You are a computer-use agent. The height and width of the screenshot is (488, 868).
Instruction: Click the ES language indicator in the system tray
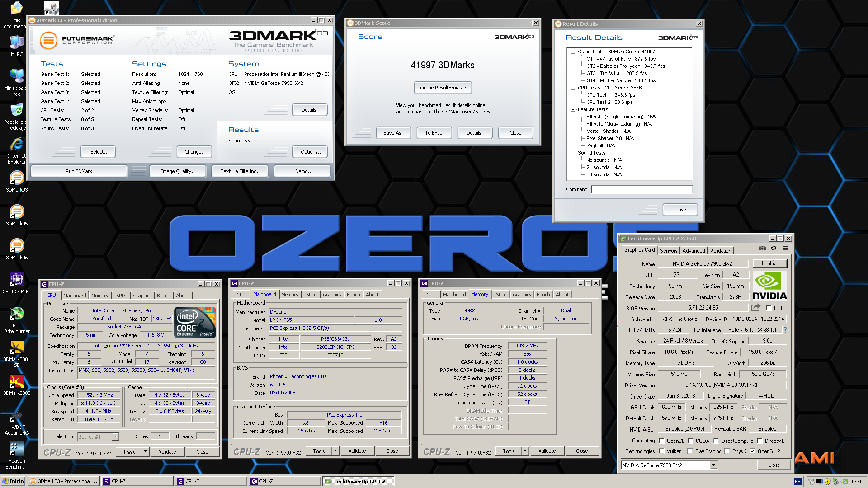(x=797, y=482)
